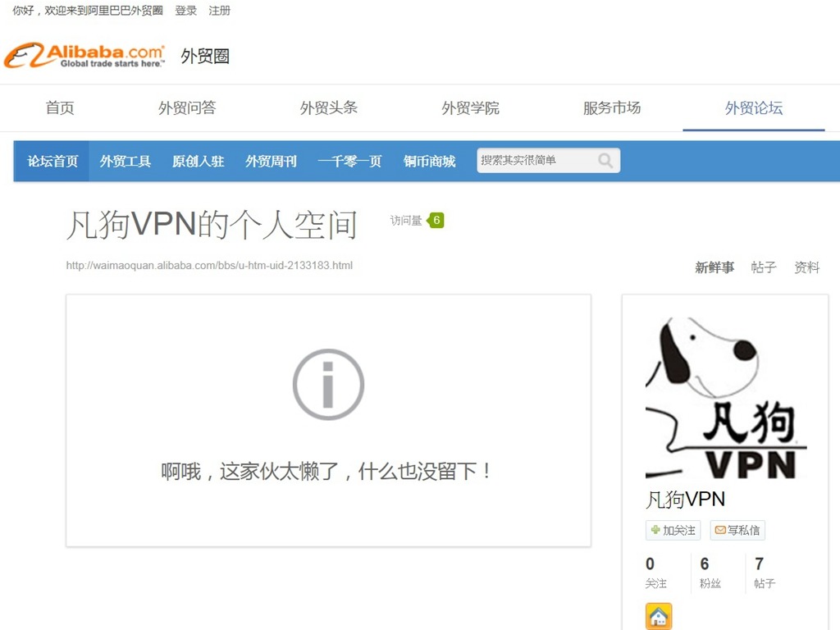Click the empty-state message 啊哦，这家伙太懒了
Screen dimensions: 840x630
pyautogui.click(x=326, y=472)
